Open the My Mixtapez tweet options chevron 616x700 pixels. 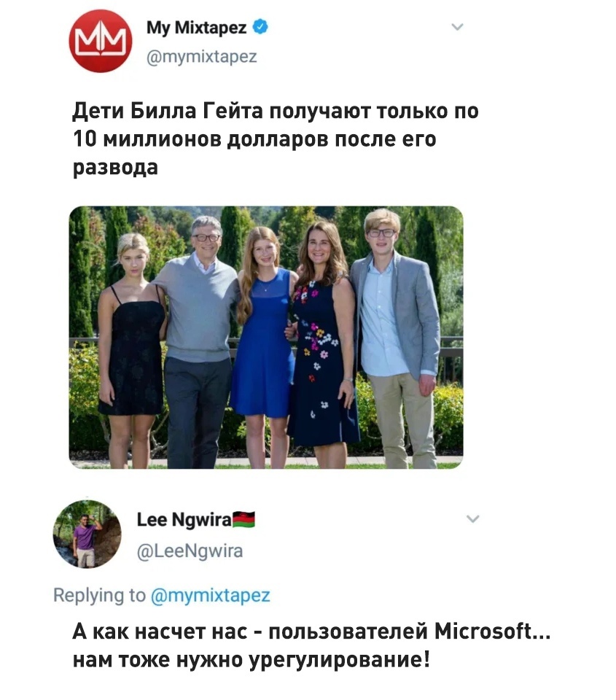coord(457,28)
